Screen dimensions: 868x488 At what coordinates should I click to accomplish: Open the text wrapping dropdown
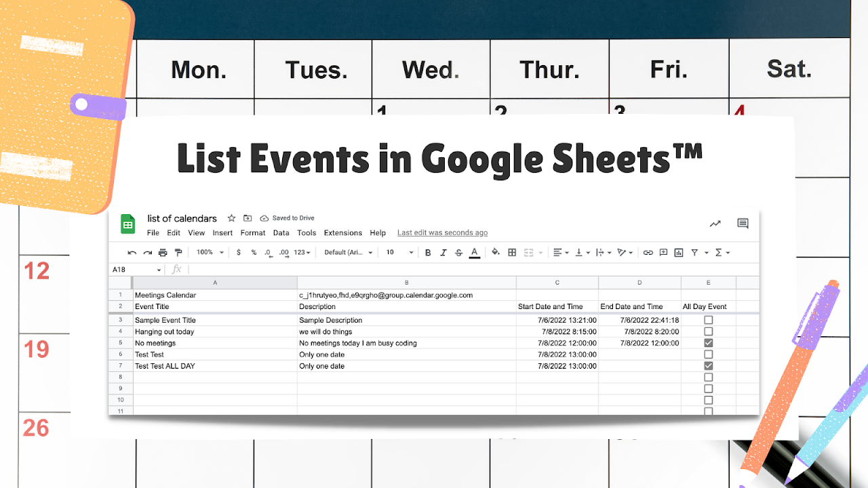604,253
